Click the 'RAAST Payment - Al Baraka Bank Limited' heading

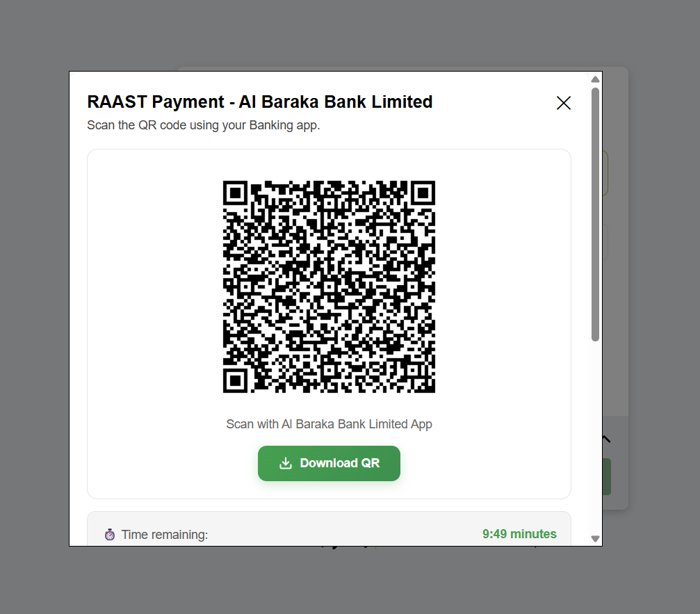click(260, 102)
